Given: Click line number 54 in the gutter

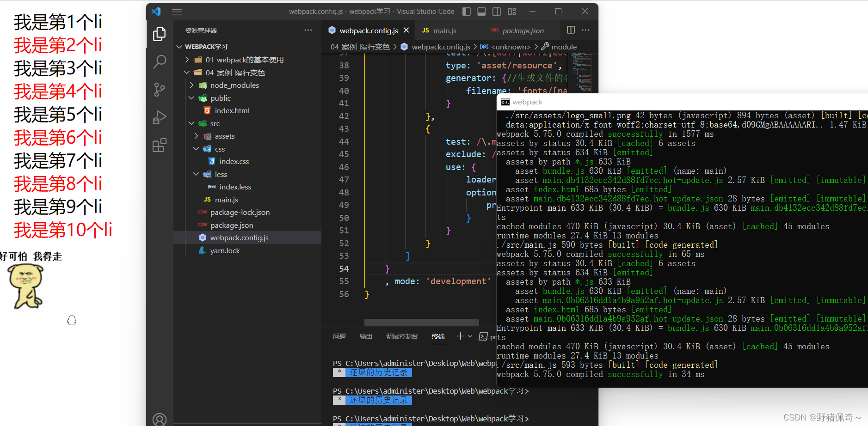Looking at the screenshot, I should [x=344, y=268].
